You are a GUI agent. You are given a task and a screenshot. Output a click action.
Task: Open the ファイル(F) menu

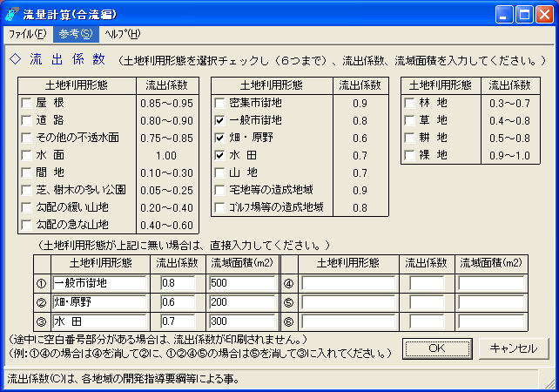(28, 34)
